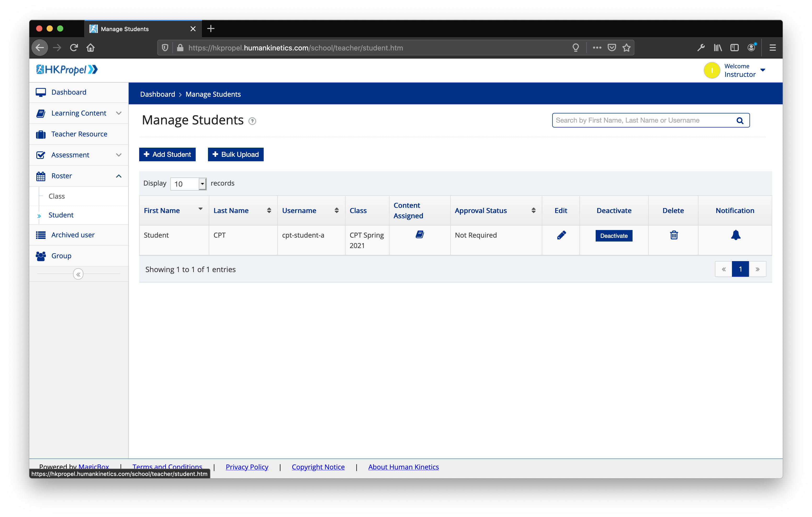
Task: Click the trash delete icon in the student row
Action: coord(673,235)
